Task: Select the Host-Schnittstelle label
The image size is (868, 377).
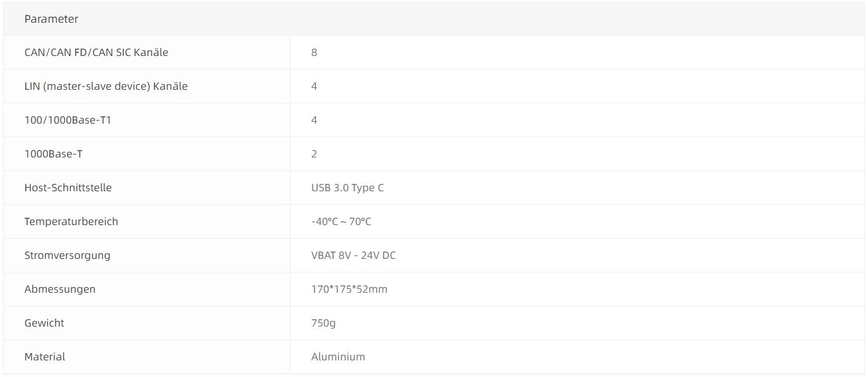Action: (68, 188)
